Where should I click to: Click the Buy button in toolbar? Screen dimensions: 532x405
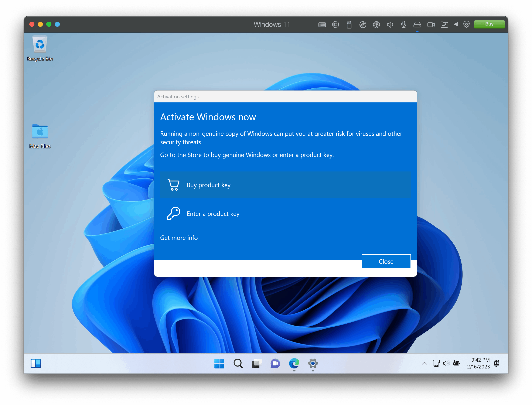[490, 24]
